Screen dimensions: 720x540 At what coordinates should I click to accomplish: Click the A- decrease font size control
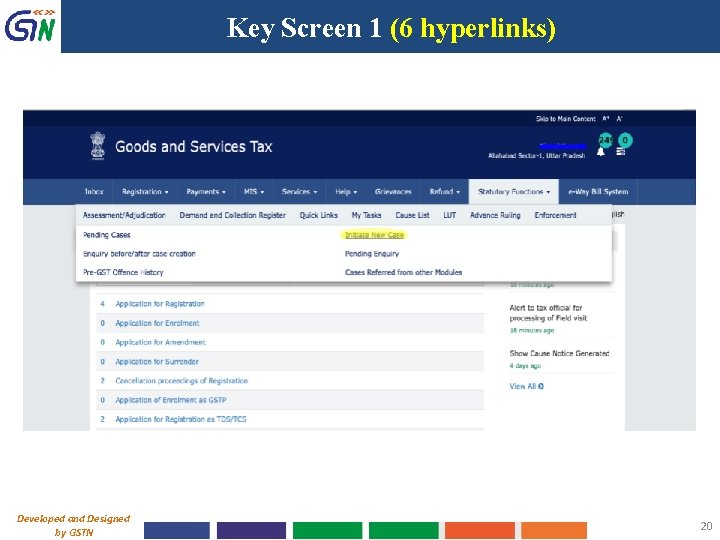(x=619, y=118)
